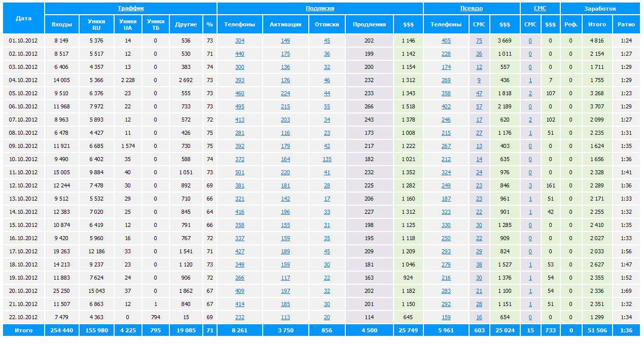Open the Псевдо section header link

472,9
